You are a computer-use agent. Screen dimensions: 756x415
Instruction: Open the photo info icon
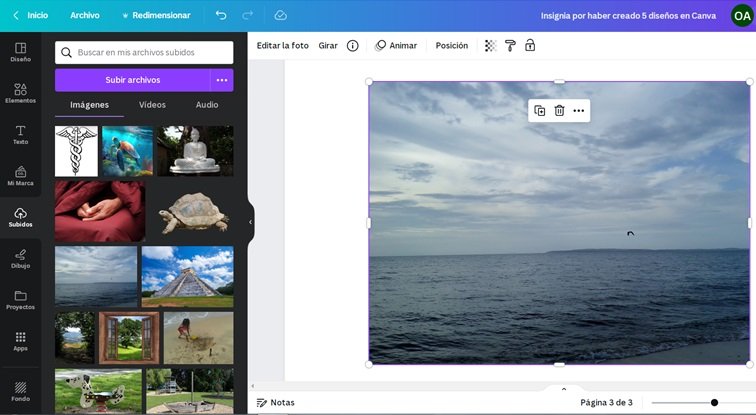coord(352,46)
